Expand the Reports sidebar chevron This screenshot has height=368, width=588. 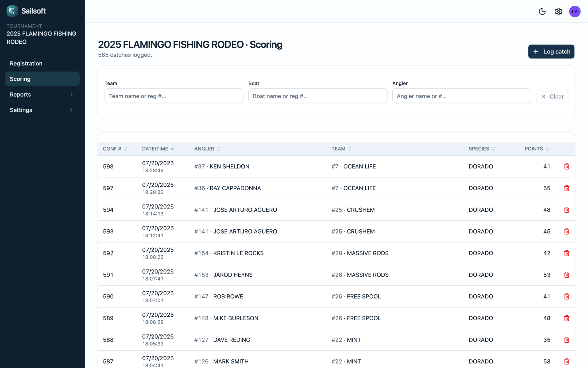(71, 94)
